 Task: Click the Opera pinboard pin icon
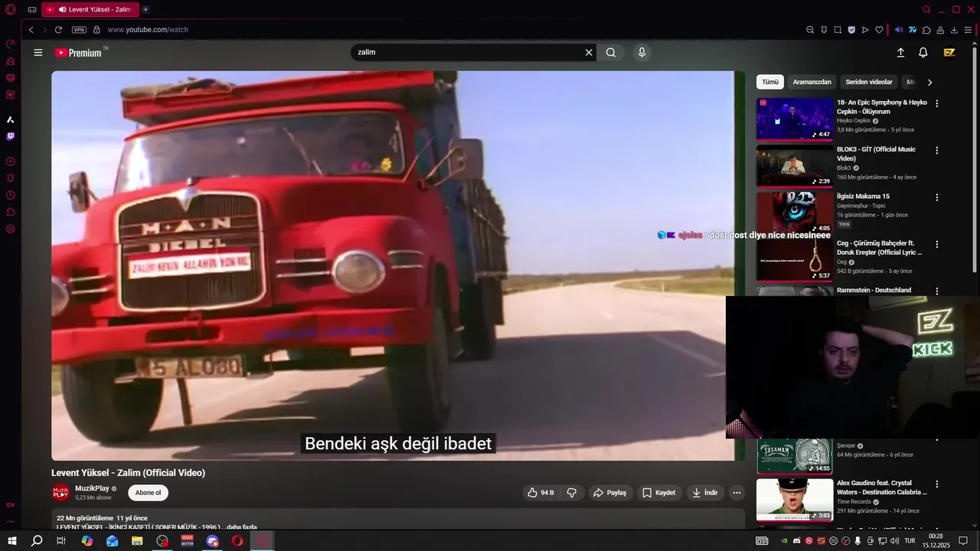pos(824,30)
